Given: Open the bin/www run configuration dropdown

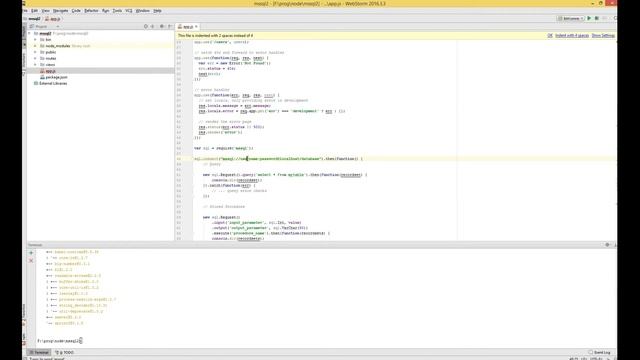Looking at the screenshot, I should tap(571, 18).
